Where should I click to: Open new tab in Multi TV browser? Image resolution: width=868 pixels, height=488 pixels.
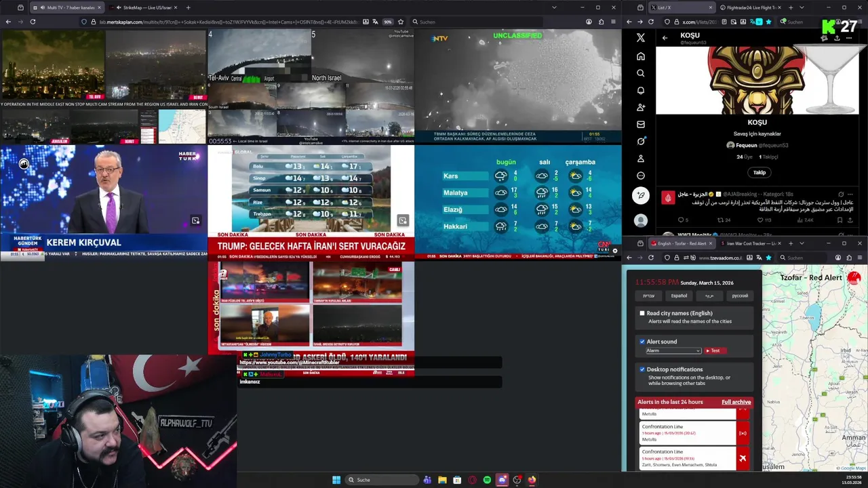tap(188, 7)
